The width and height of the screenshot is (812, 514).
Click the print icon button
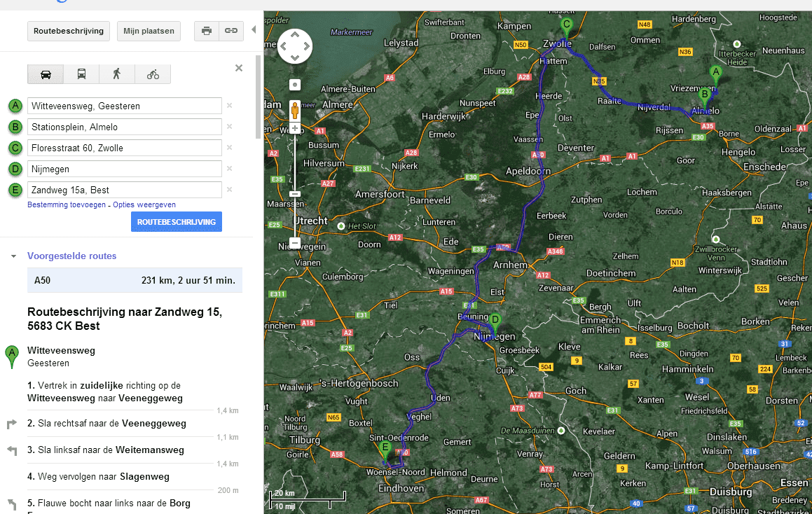pyautogui.click(x=206, y=31)
